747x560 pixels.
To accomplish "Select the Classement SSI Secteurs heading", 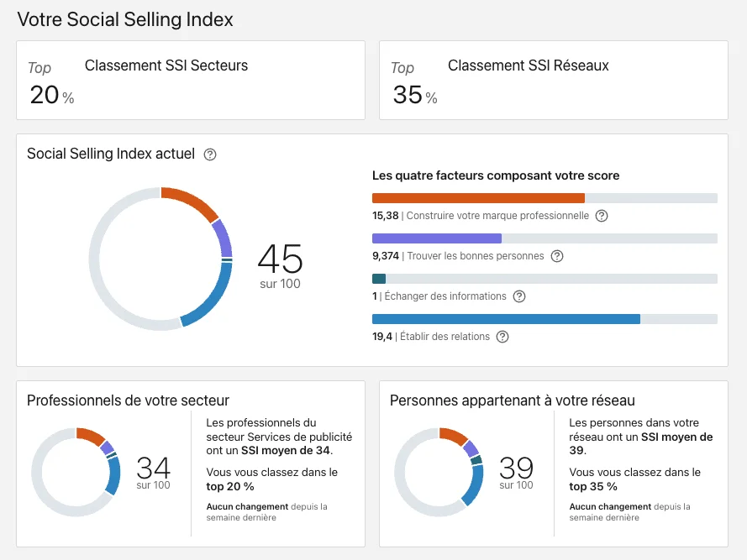I will tap(166, 65).
